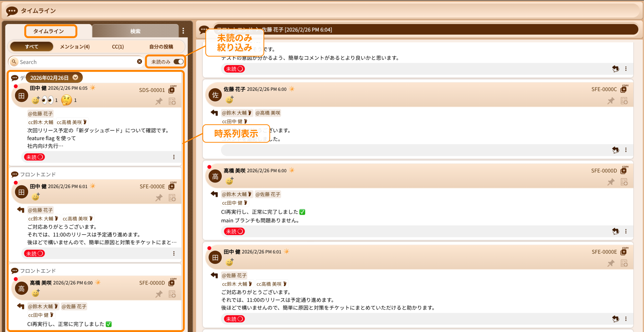Show only 自分の投稿 posts
Image resolution: width=644 pixels, height=332 pixels.
tap(161, 47)
